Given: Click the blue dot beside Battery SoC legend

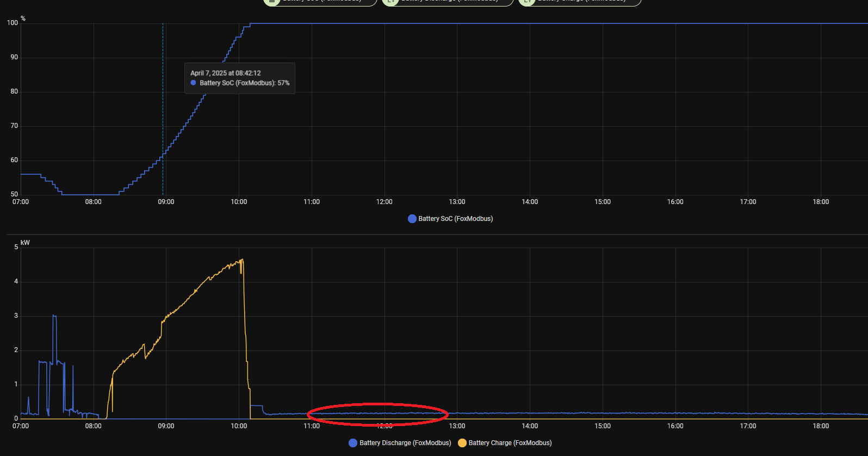Looking at the screenshot, I should (412, 219).
